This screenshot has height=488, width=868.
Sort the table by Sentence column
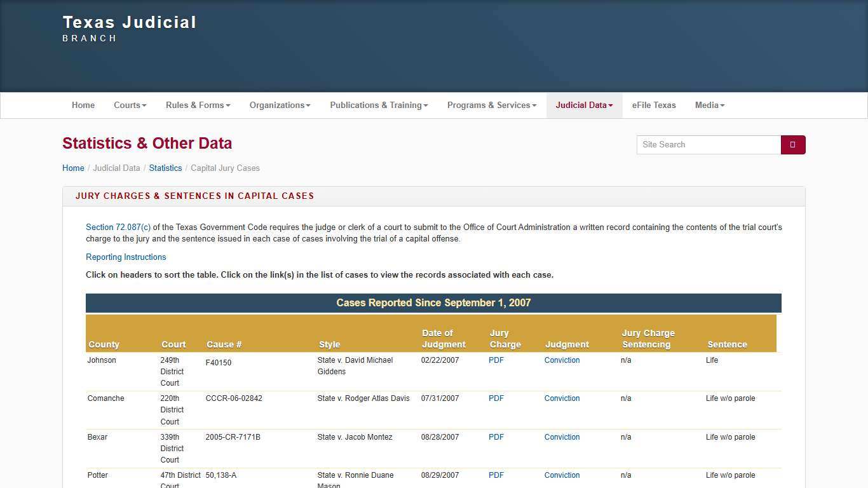point(727,344)
